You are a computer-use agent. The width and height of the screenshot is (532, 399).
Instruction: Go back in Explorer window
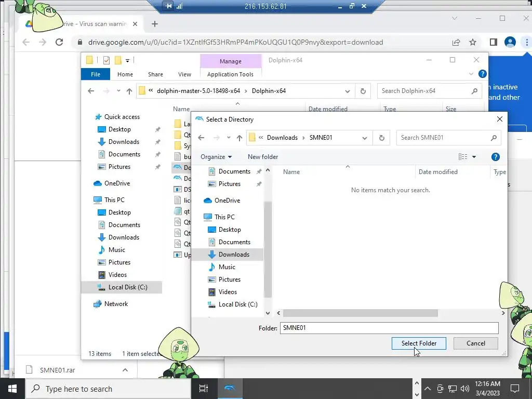pos(91,91)
